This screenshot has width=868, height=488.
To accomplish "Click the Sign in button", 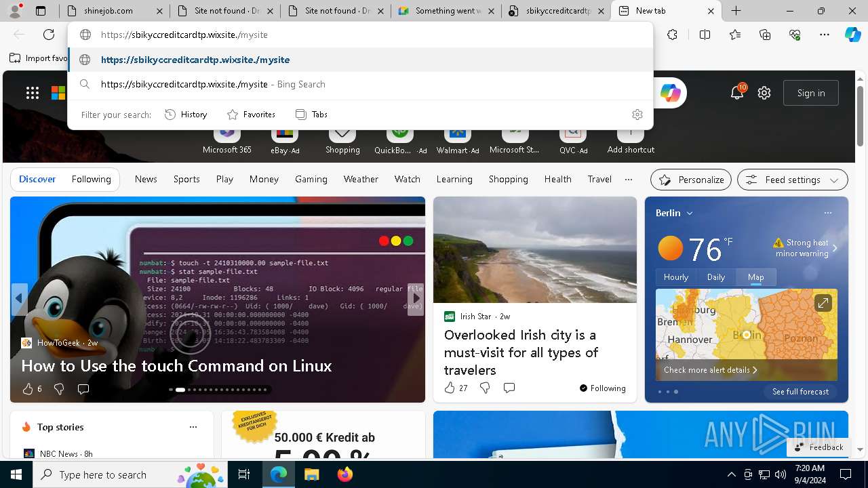I will 811,93.
